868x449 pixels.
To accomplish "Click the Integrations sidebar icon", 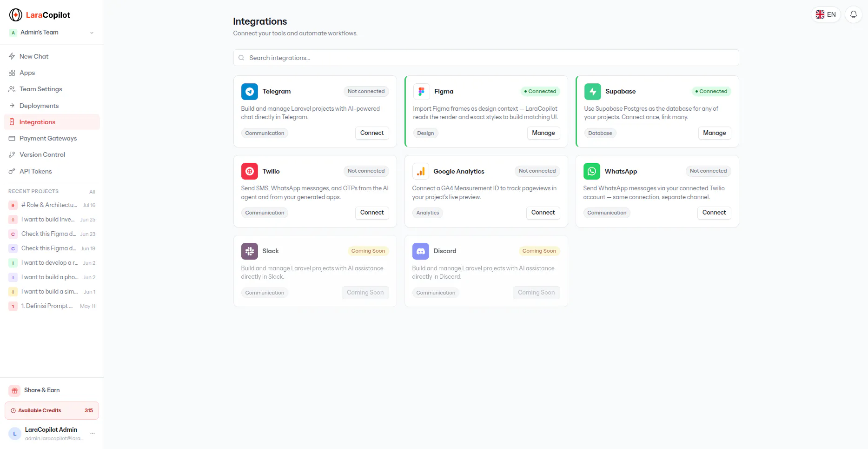I will [12, 122].
